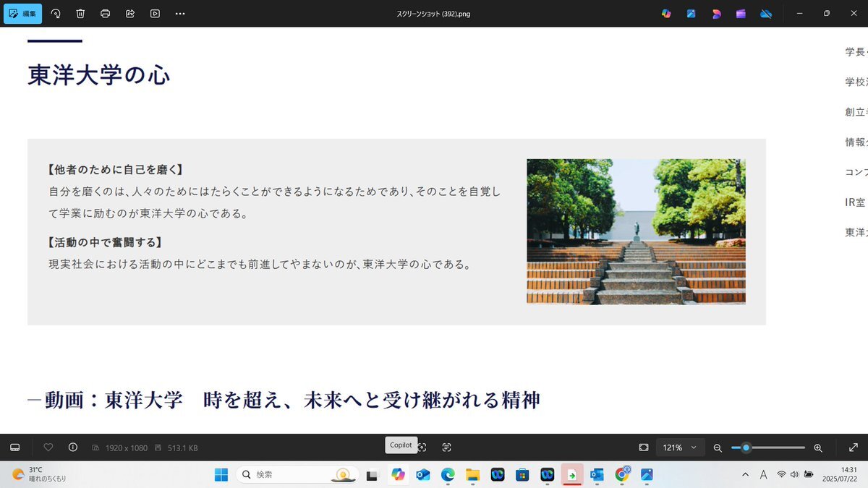Delete the image using the trash icon
The width and height of the screenshot is (868, 488).
point(80,14)
